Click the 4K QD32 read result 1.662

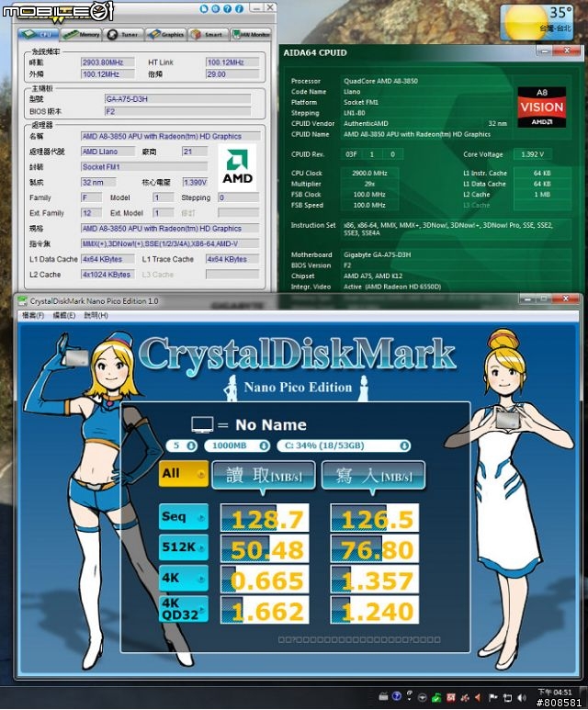[x=265, y=610]
